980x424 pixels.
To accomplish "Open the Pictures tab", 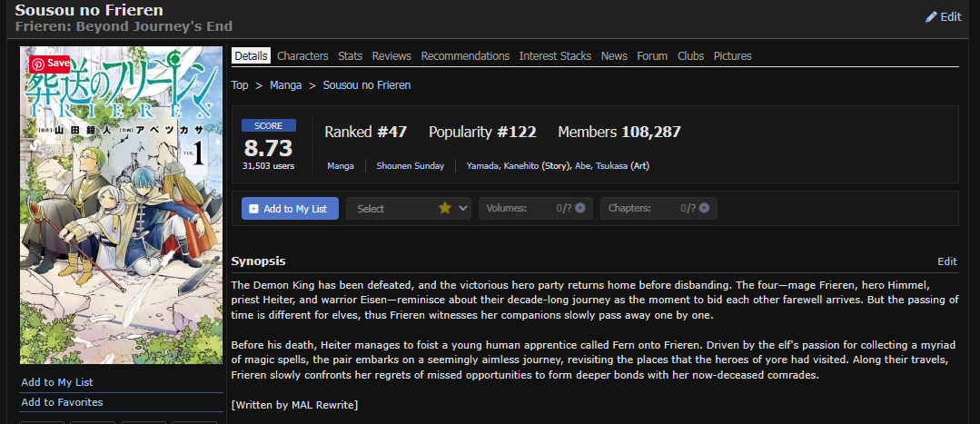I will tap(732, 56).
